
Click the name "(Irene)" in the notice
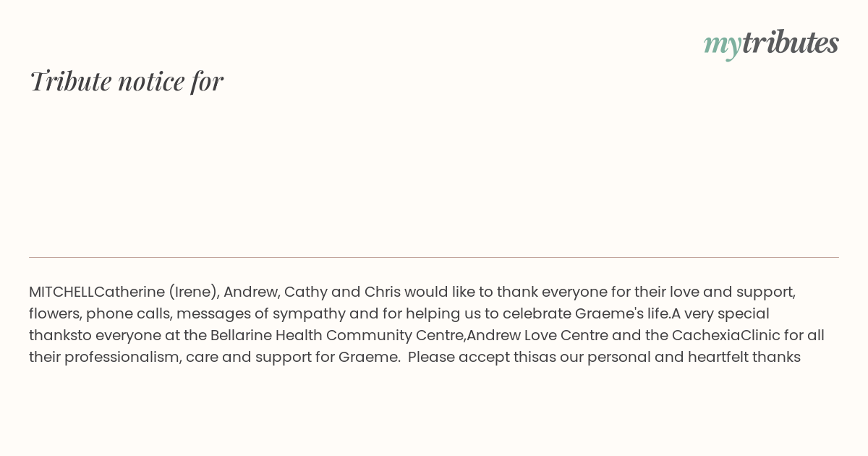tap(193, 292)
